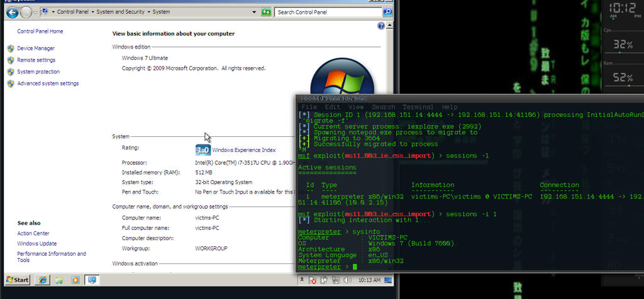Click the Ram 52% gadget readout

click(x=623, y=77)
